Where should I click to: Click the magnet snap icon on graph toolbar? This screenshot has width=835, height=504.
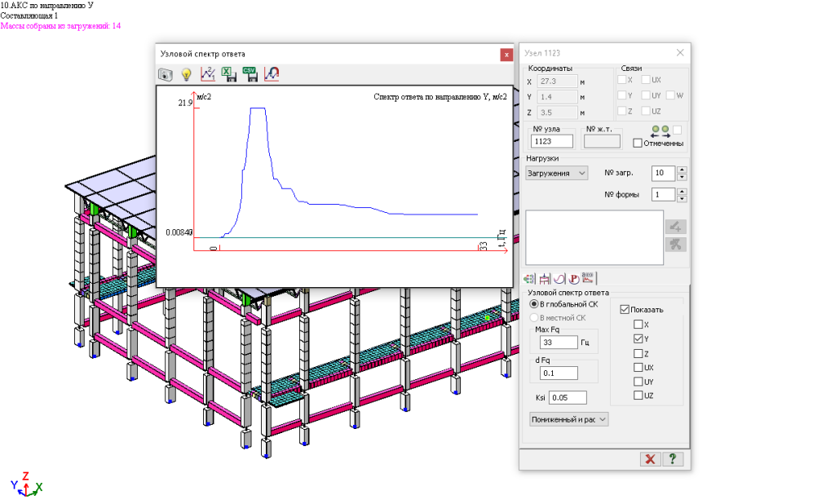coord(272,74)
